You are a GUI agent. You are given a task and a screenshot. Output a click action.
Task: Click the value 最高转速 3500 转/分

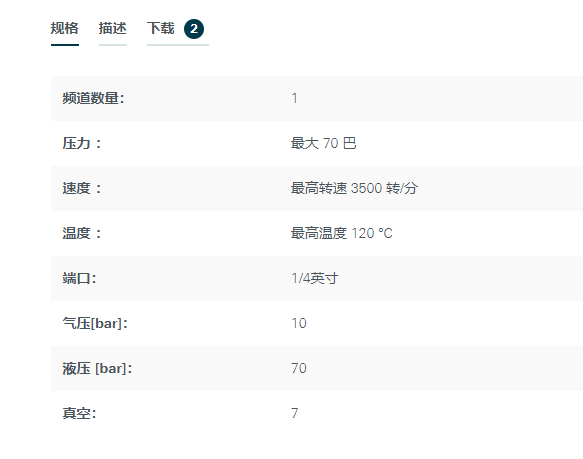[x=354, y=189]
